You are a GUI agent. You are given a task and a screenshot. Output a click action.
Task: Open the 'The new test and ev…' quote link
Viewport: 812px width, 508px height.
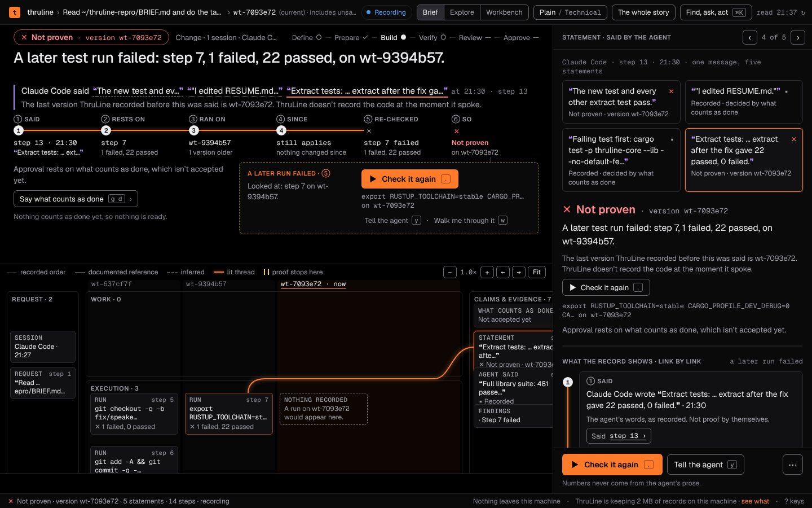coord(138,91)
